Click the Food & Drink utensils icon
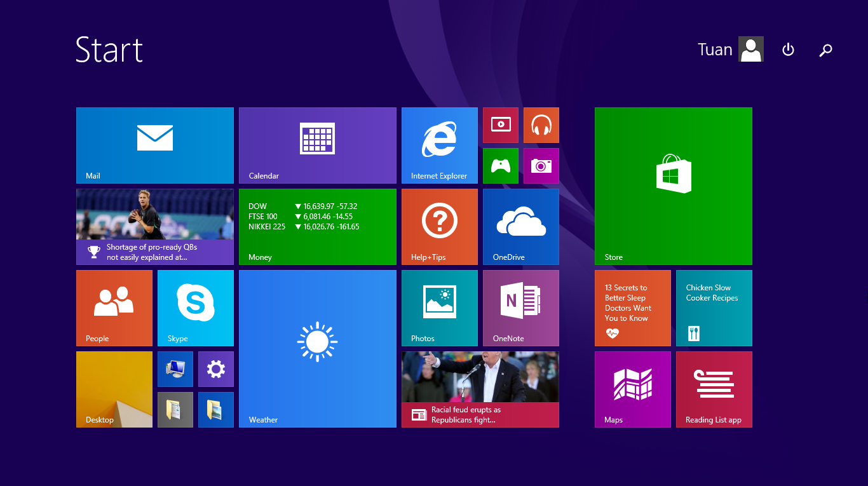This screenshot has height=486, width=868. [694, 333]
